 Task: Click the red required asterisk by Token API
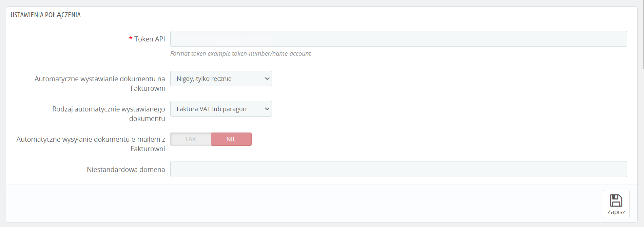pos(131,39)
